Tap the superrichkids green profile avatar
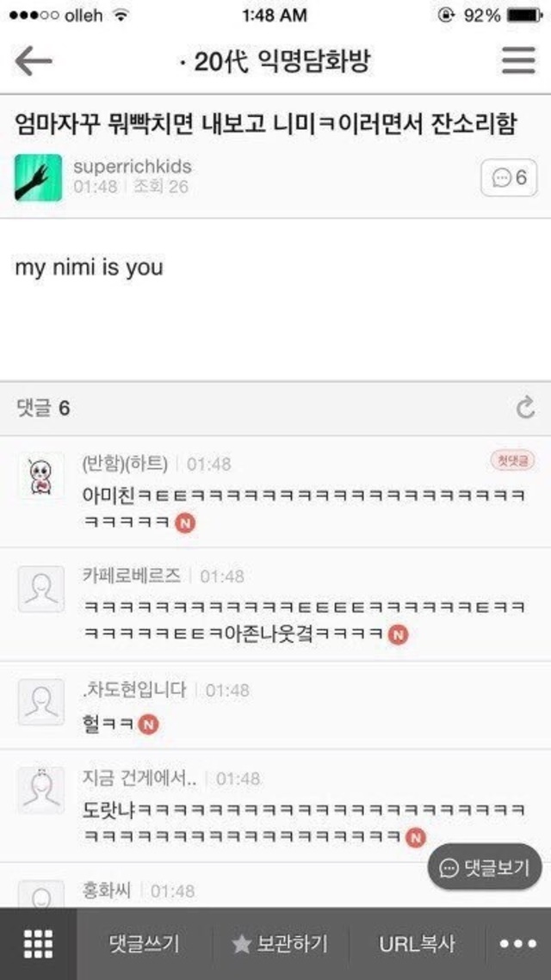 (x=38, y=178)
